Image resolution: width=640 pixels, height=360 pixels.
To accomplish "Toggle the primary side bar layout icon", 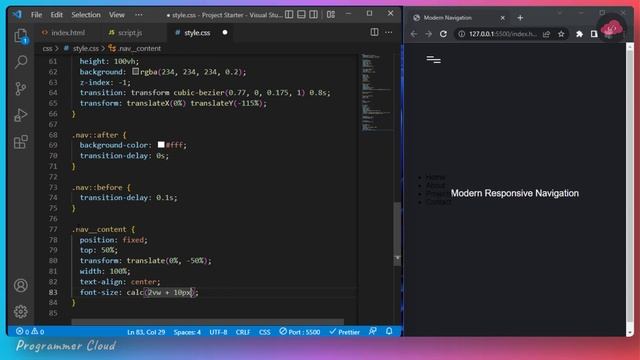I will pyautogui.click(x=289, y=14).
